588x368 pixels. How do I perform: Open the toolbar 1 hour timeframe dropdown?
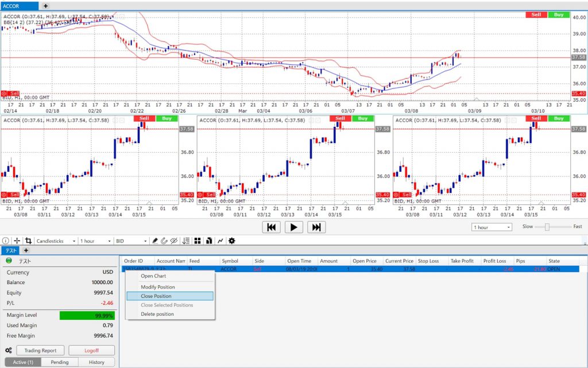click(x=96, y=241)
